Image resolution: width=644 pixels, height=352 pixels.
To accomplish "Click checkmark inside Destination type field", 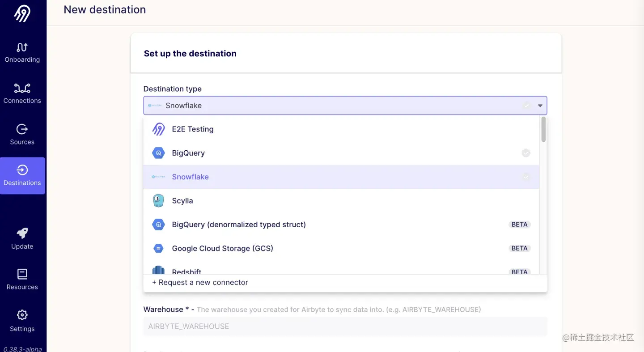I will coord(527,106).
